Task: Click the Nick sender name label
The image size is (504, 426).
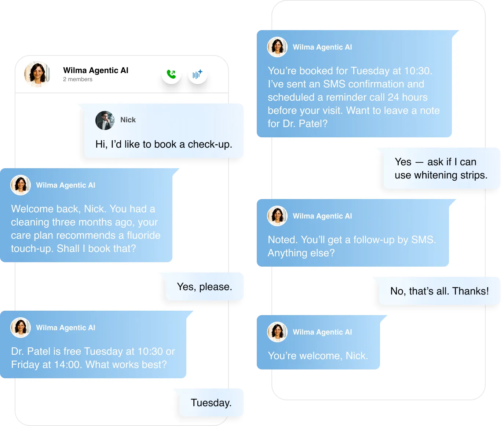Action: click(x=128, y=120)
